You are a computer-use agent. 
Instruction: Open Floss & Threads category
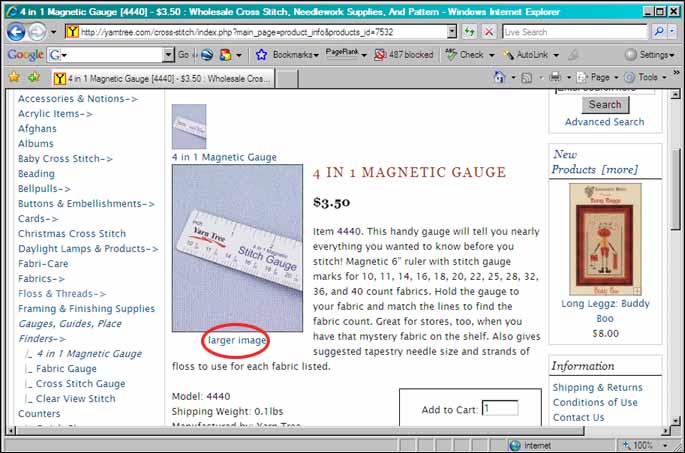click(x=62, y=294)
